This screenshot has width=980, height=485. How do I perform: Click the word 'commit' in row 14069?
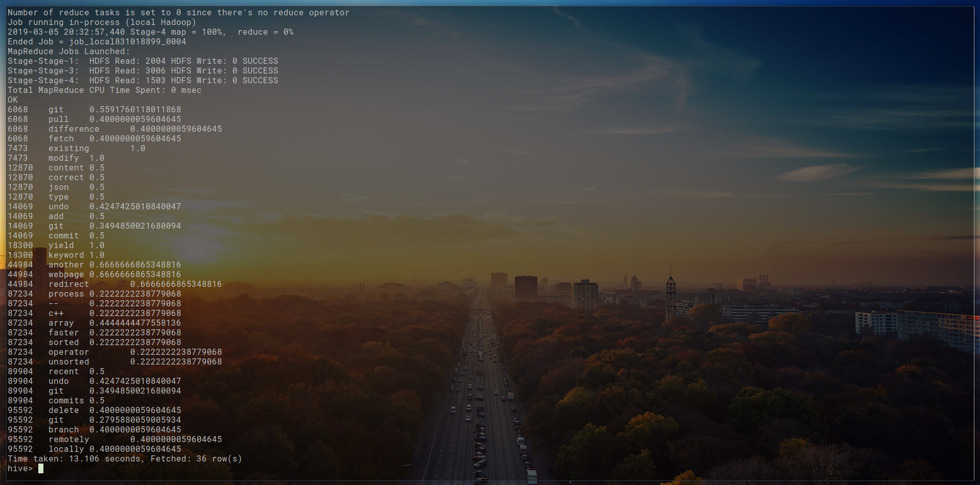pyautogui.click(x=64, y=235)
